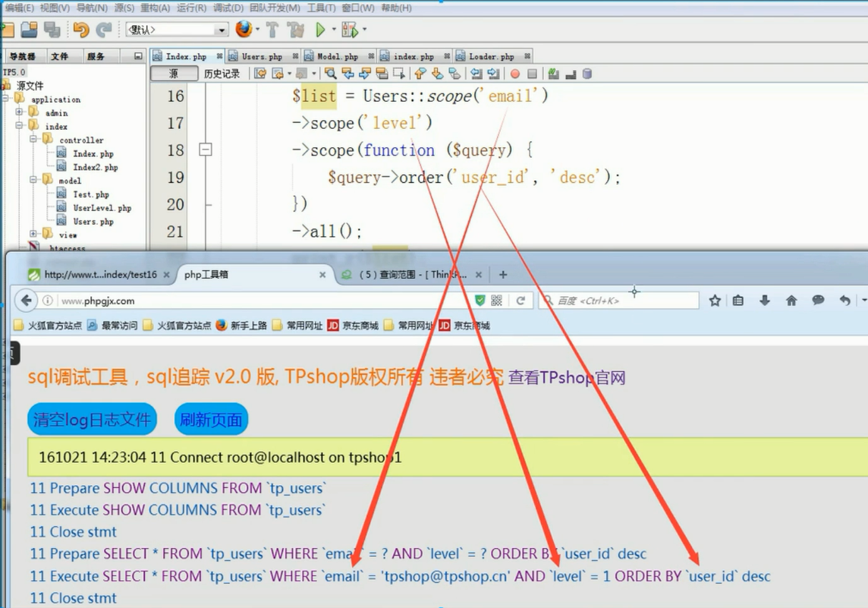The image size is (868, 608).
Task: Open the 工具(T) menu
Action: tap(322, 8)
